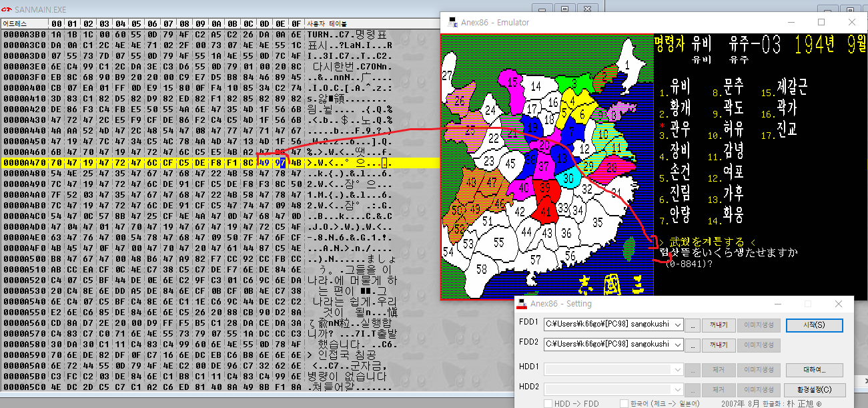Browse for FDD1 image with the '...' button
Viewport: 868px width, 408px height.
[x=694, y=325]
